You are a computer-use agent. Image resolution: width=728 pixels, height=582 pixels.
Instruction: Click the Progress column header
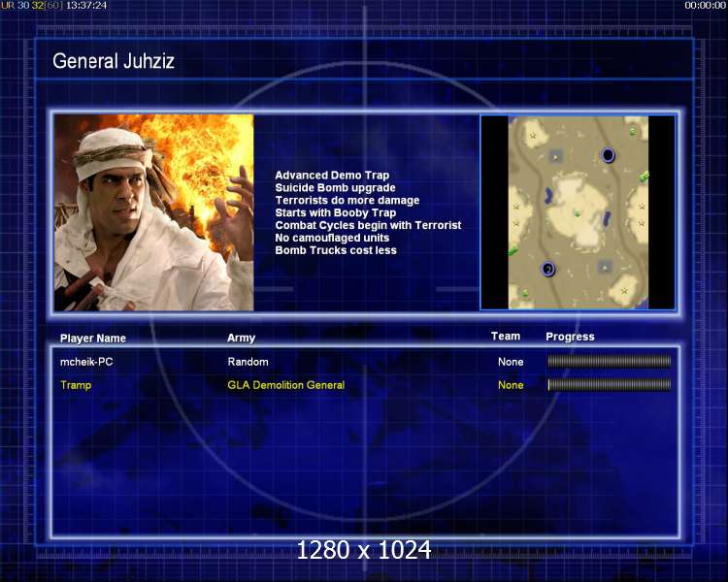pyautogui.click(x=570, y=337)
